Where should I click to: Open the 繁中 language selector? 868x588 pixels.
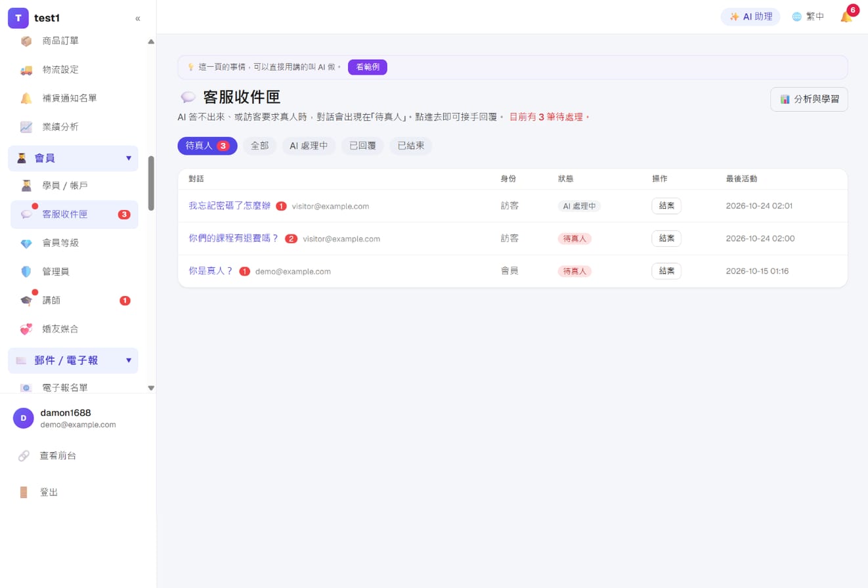pyautogui.click(x=808, y=17)
